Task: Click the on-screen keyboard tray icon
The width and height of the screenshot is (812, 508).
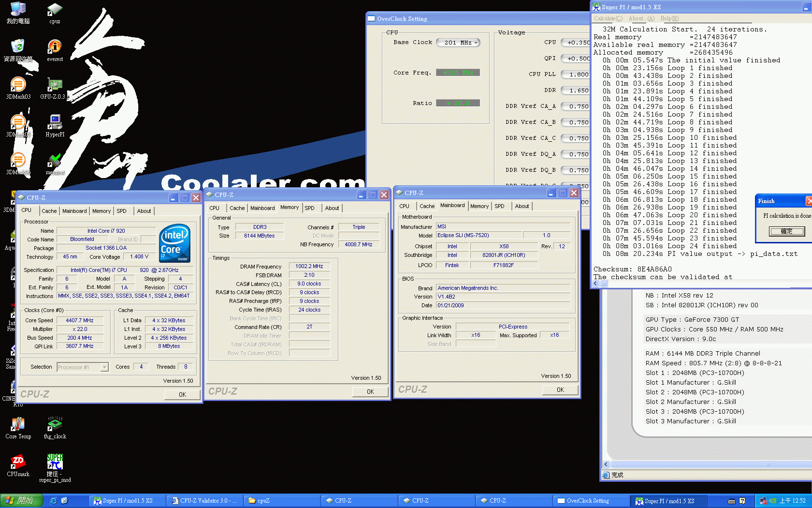Action: 732,501
